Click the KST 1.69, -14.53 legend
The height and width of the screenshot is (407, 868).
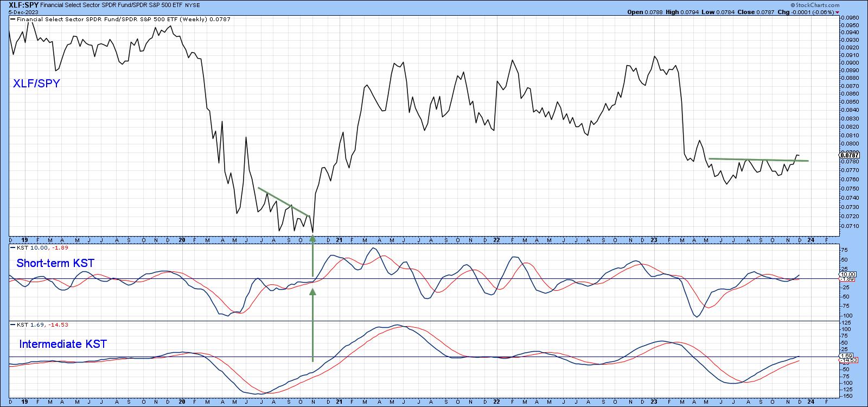[40, 325]
